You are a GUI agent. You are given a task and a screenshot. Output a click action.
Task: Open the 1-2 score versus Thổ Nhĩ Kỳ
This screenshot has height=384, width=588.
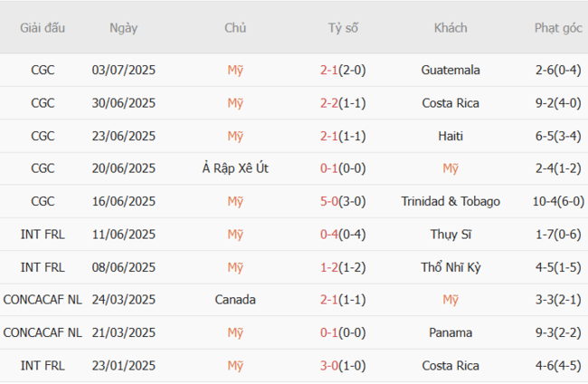(x=330, y=267)
